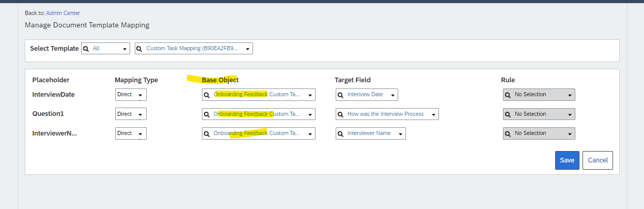Go back via Admin Center link
The height and width of the screenshot is (209, 644).
(63, 13)
